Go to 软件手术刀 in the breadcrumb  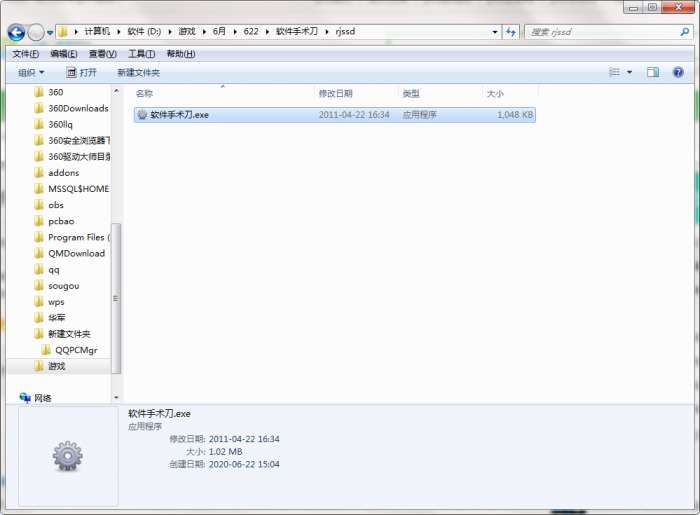[x=297, y=31]
